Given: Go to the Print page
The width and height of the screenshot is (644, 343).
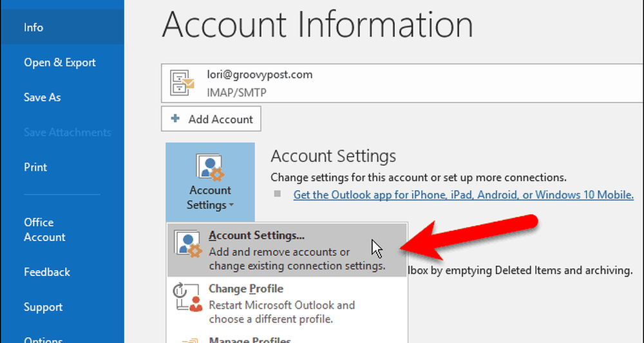Looking at the screenshot, I should [35, 167].
